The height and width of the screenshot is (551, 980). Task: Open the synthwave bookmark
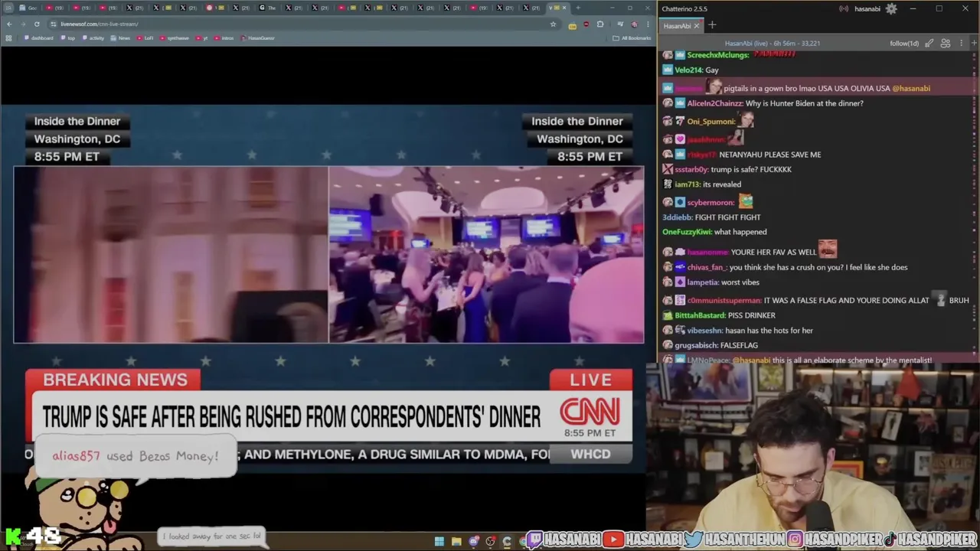(175, 37)
